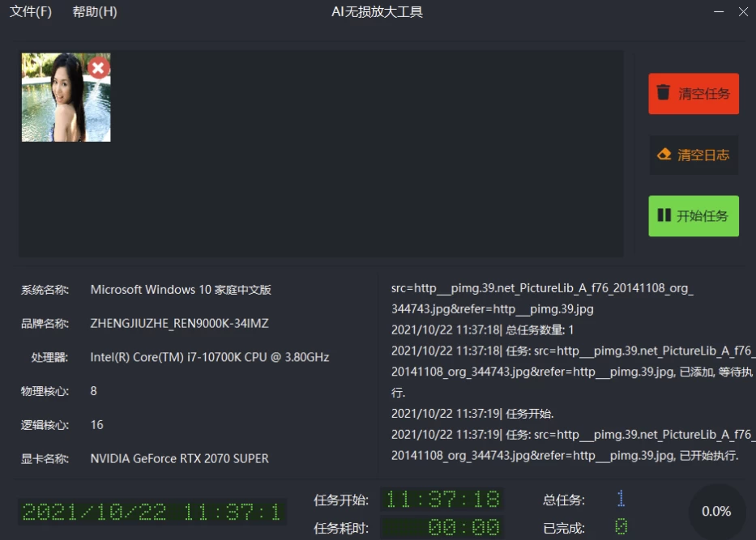Open the 文件(F) menu

[30, 12]
